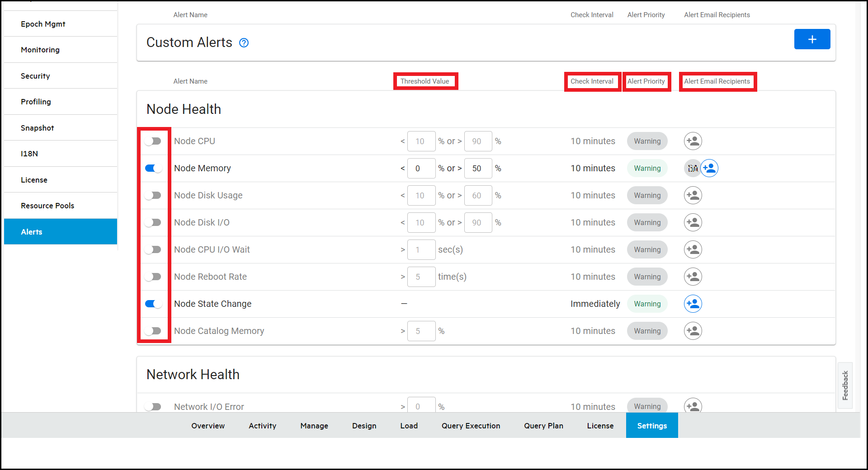Viewport: 868px width, 470px height.
Task: Add email recipient for Node Catalog Memory
Action: (693, 331)
